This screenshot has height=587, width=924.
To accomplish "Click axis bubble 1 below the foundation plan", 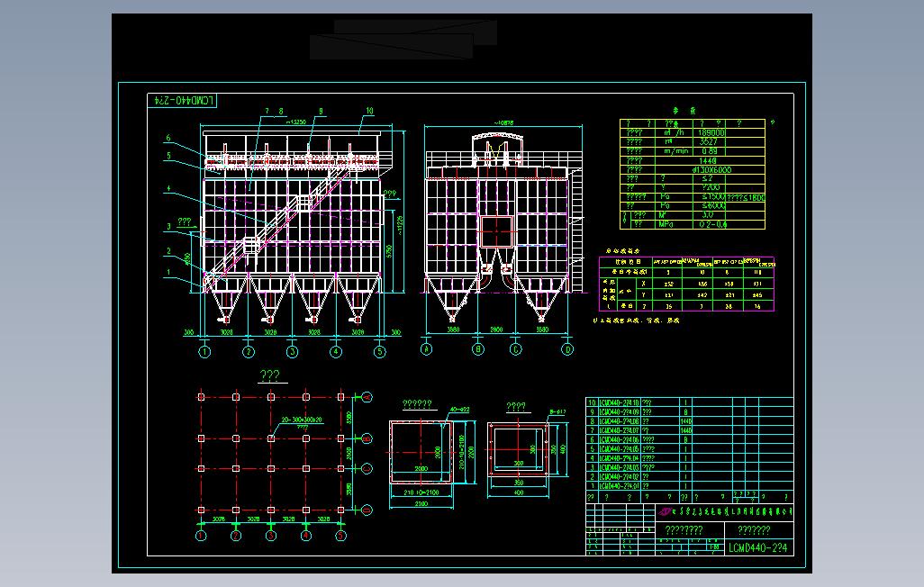I will (201, 536).
